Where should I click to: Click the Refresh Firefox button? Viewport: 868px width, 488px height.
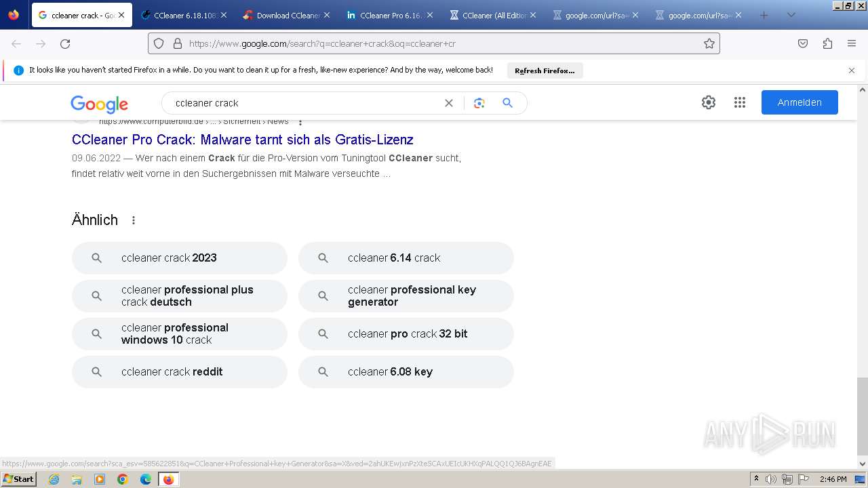click(x=545, y=70)
